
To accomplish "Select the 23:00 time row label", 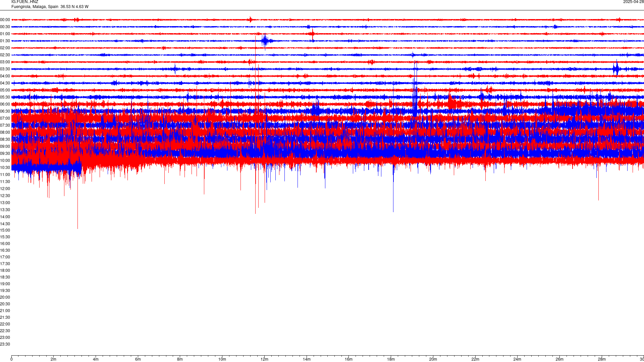I will [5, 338].
